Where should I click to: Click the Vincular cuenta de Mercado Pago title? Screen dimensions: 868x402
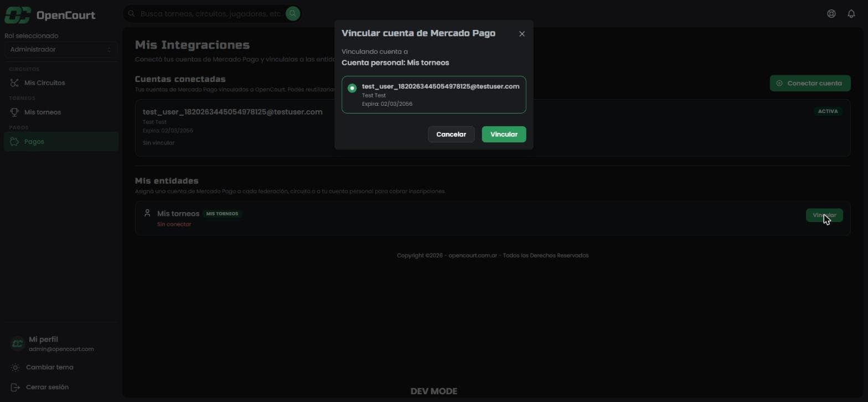pyautogui.click(x=418, y=33)
